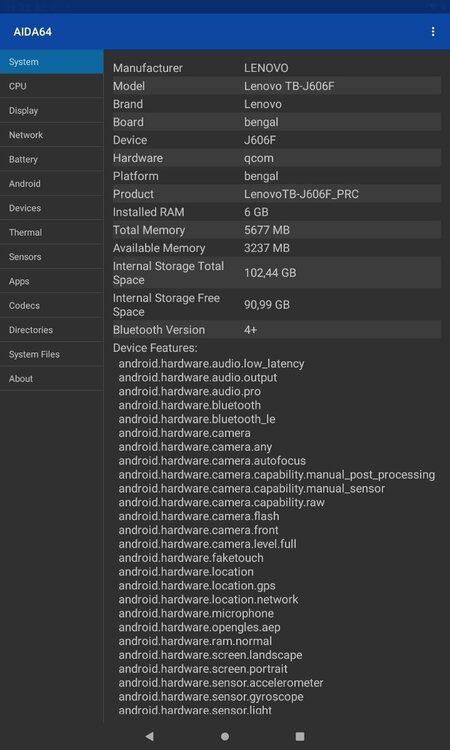Open the CPU section
The image size is (450, 750).
52,86
